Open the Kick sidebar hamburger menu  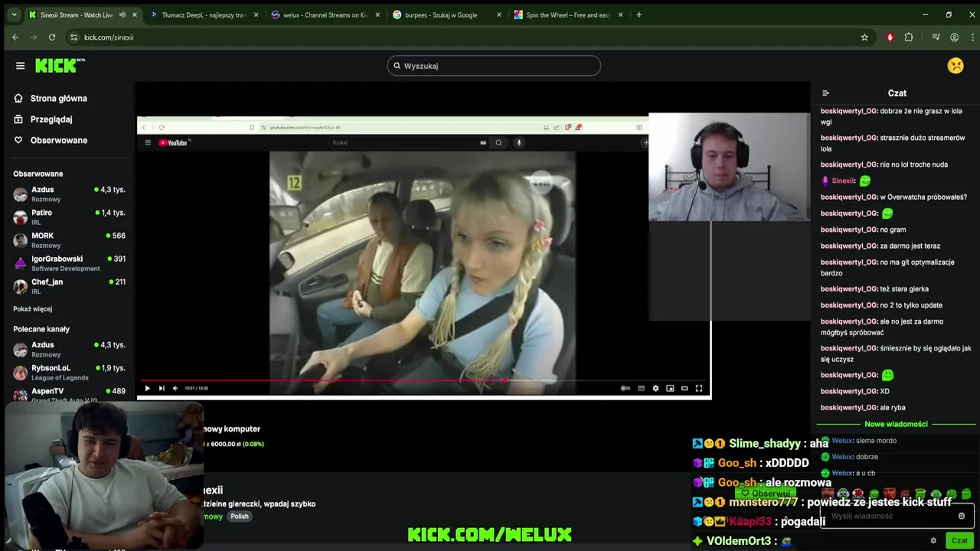20,66
